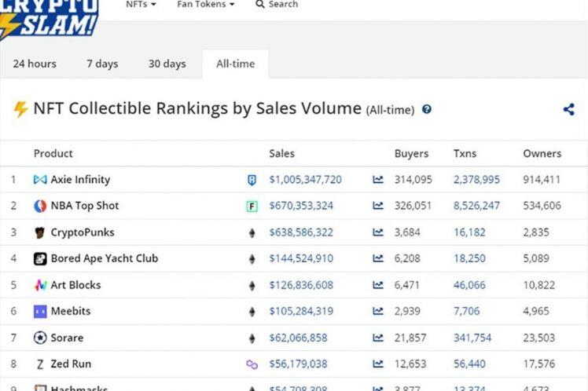588x391 pixels.
Task: Click the Ethereum icon in the Bored Ape row
Action: pos(252,259)
